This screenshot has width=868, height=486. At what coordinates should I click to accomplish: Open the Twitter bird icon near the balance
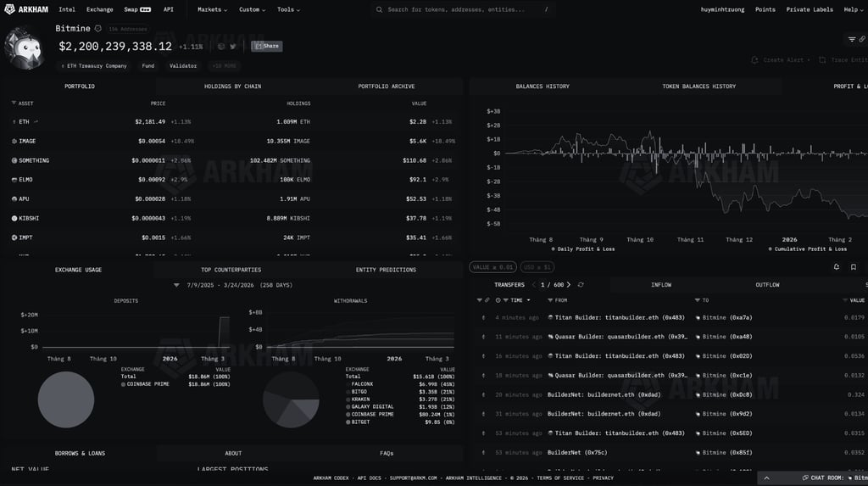click(x=233, y=47)
